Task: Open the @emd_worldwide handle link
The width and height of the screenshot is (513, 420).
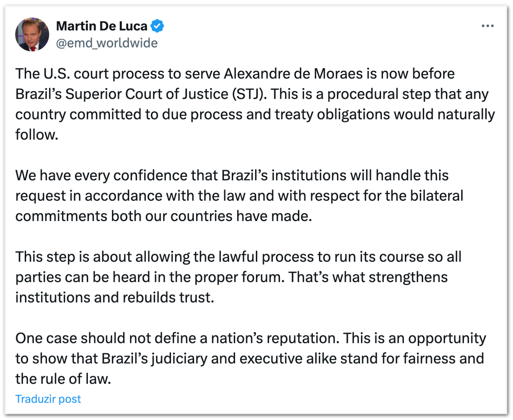Action: pyautogui.click(x=107, y=43)
